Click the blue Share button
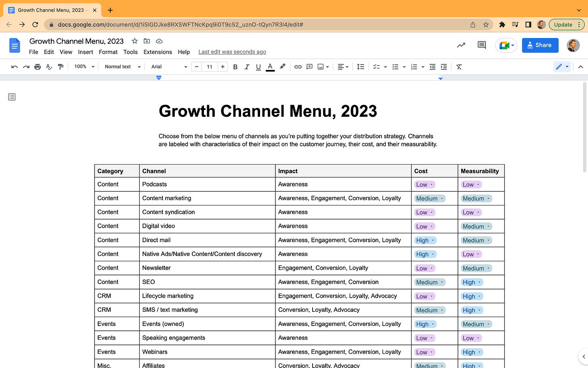Screen dimensions: 588x368 coord(540,45)
